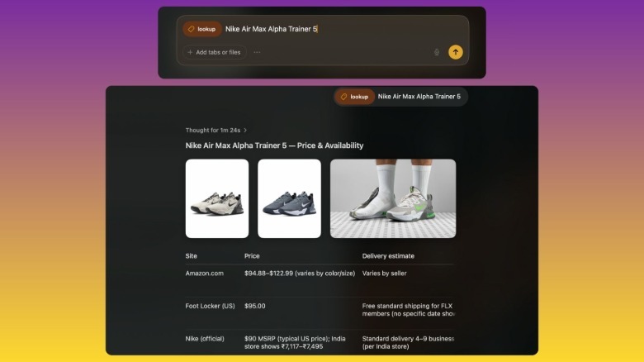Select the Nike (official) site entry

(x=205, y=339)
